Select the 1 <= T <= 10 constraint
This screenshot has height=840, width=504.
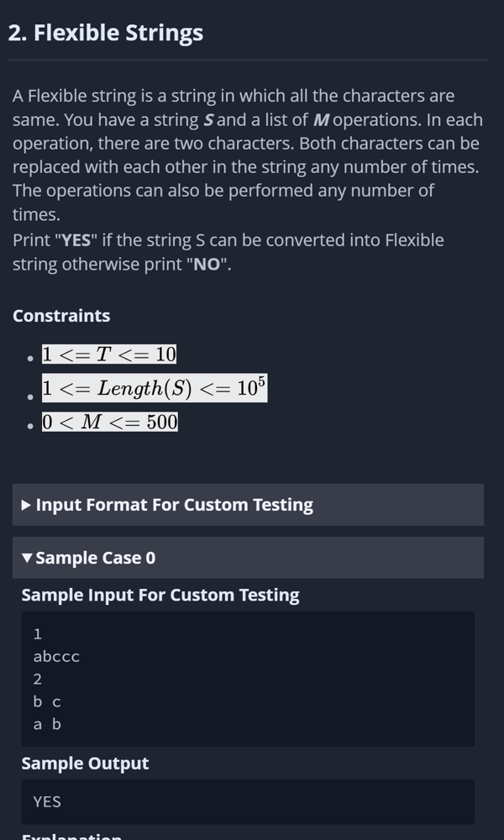pyautogui.click(x=109, y=354)
